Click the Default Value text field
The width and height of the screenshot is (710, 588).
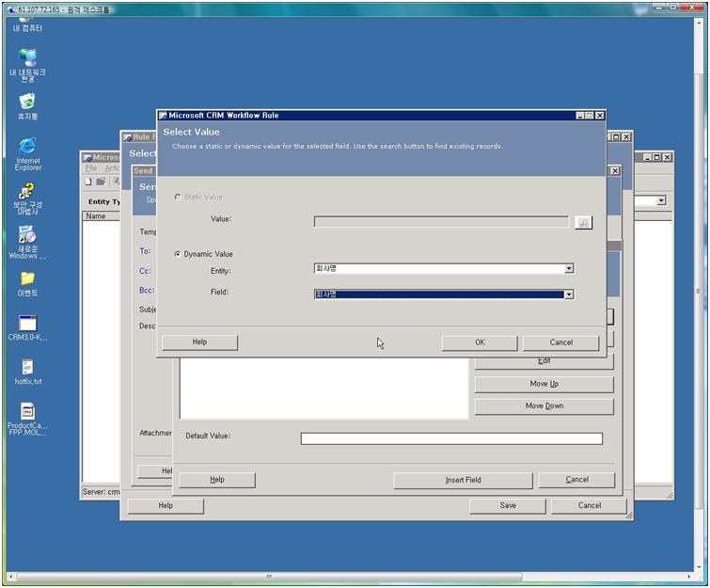(x=451, y=438)
